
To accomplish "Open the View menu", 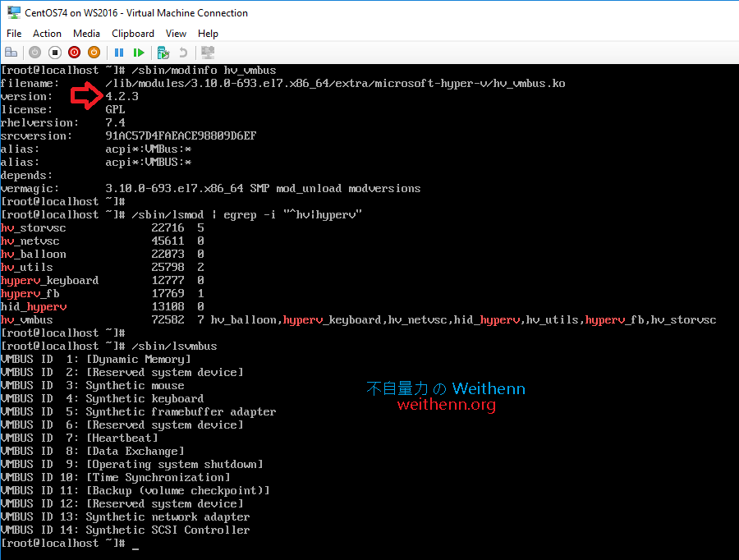I will pyautogui.click(x=176, y=34).
